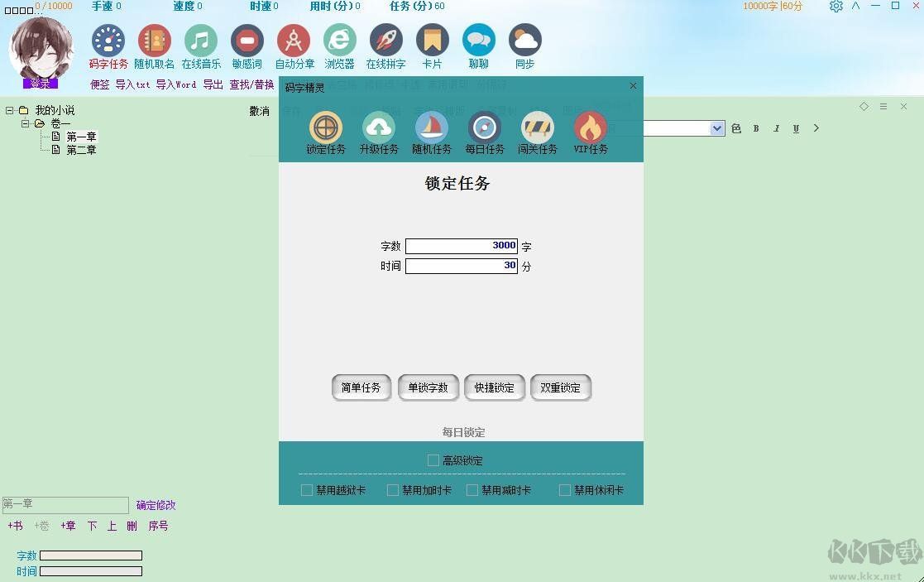Viewport: 924px width, 582px height.
Task: Enable the 高级锁定 option
Action: pyautogui.click(x=433, y=459)
